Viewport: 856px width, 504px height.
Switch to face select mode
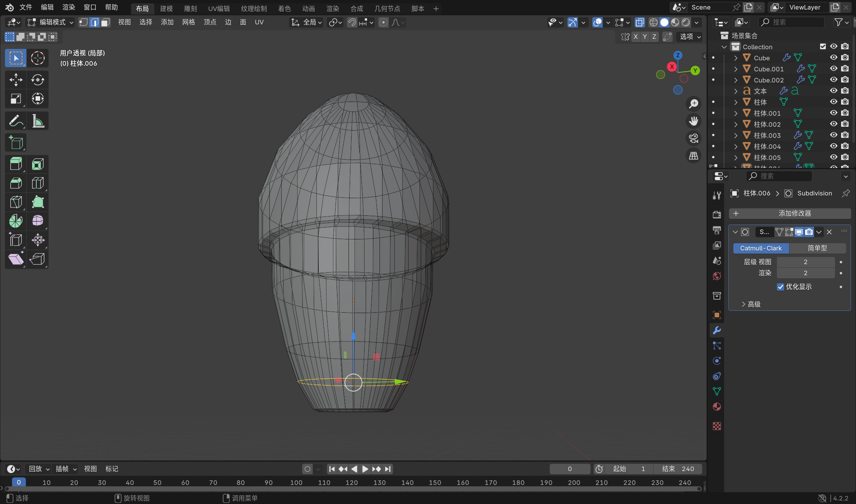105,23
